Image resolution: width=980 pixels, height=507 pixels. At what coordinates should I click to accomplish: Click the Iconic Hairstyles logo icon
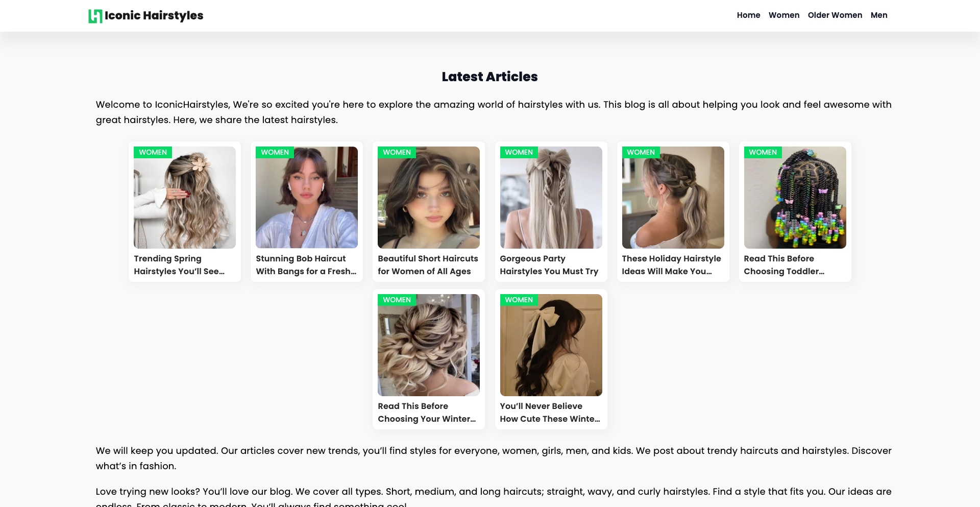pyautogui.click(x=95, y=16)
